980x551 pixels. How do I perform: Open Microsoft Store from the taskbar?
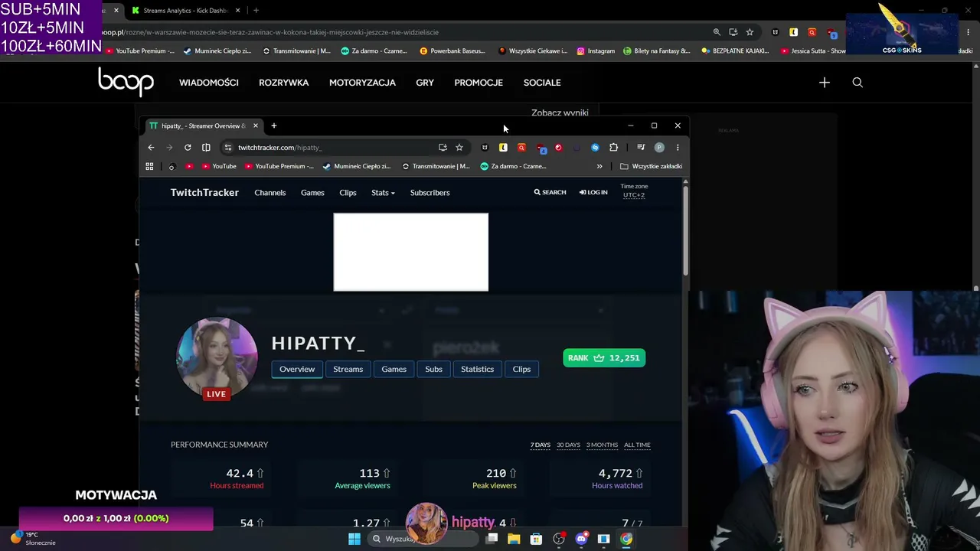536,539
